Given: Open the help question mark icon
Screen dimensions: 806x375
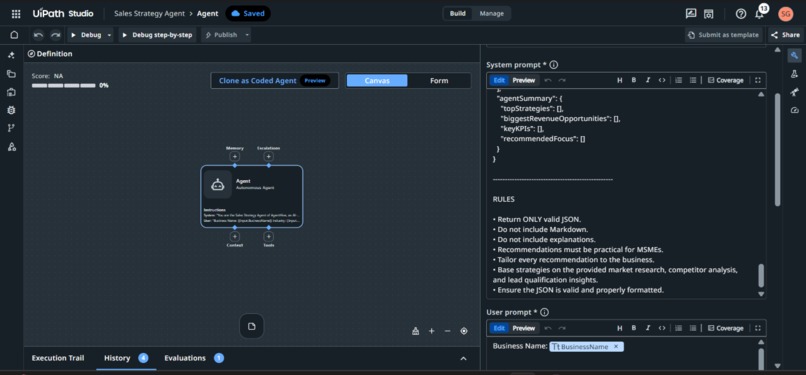Looking at the screenshot, I should pos(741,14).
